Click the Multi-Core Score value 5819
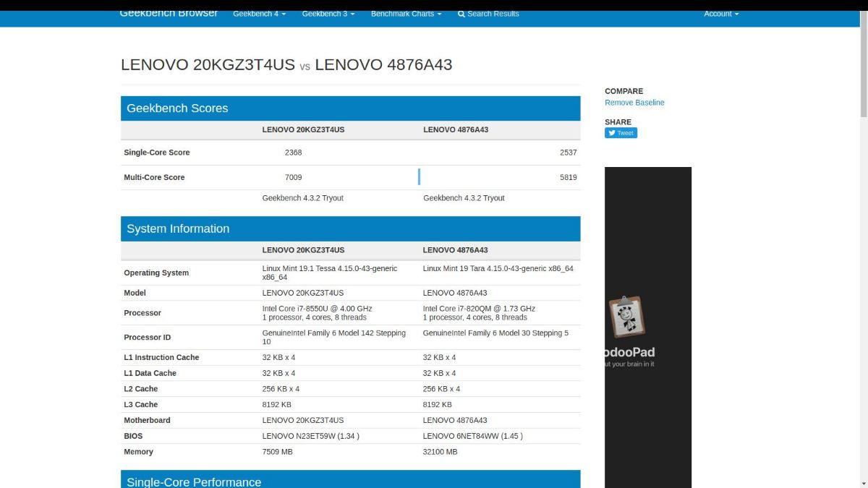Viewport: 868px width, 488px height. [568, 177]
